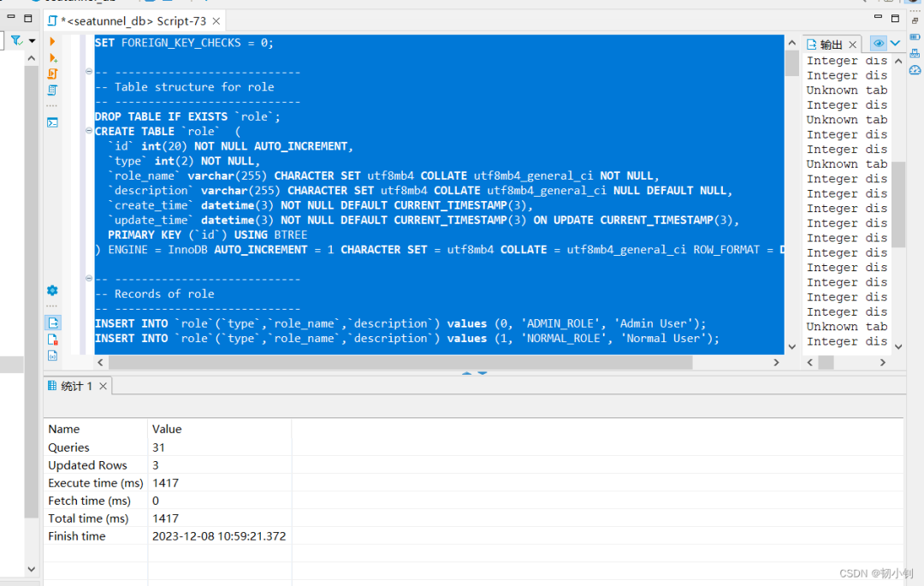Open the battery-shaped icon in right strip
The height and width of the screenshot is (586, 924).
[915, 37]
